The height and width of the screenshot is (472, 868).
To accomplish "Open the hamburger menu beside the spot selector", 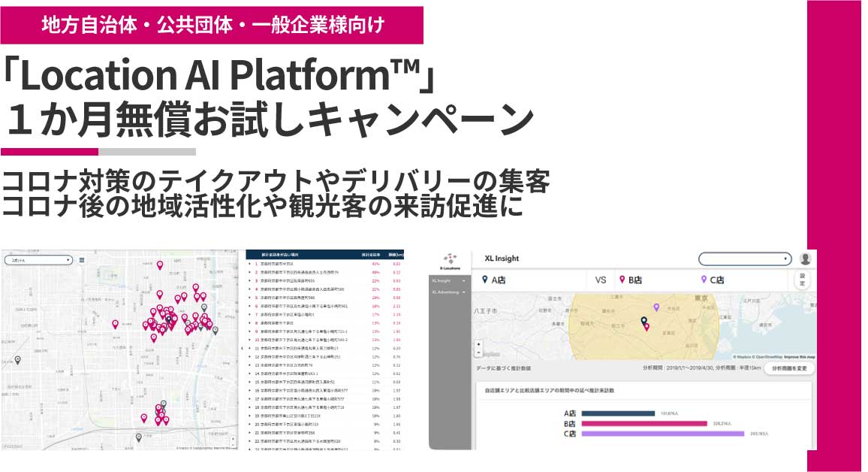I will pyautogui.click(x=82, y=260).
